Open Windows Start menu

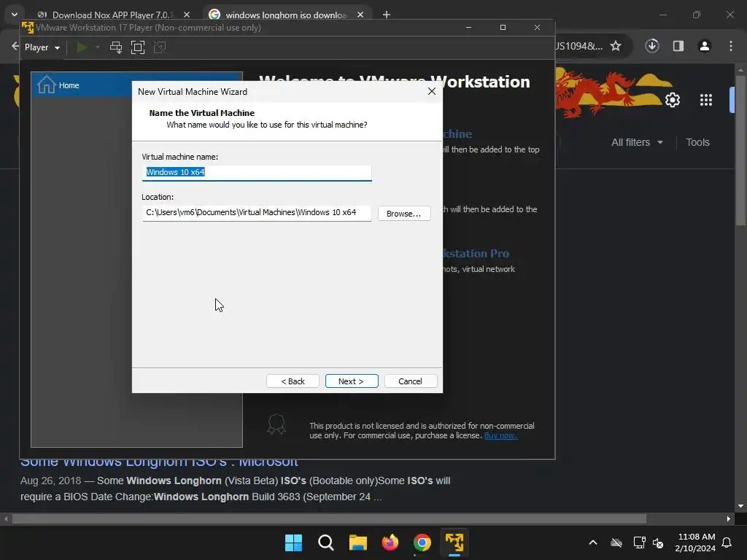[293, 542]
